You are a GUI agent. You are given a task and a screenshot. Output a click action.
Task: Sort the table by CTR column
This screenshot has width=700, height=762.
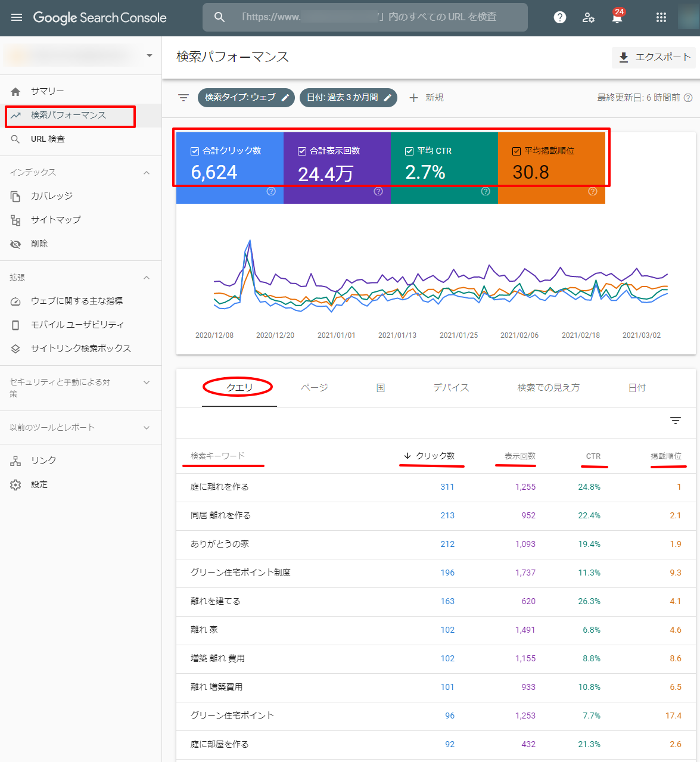[593, 456]
